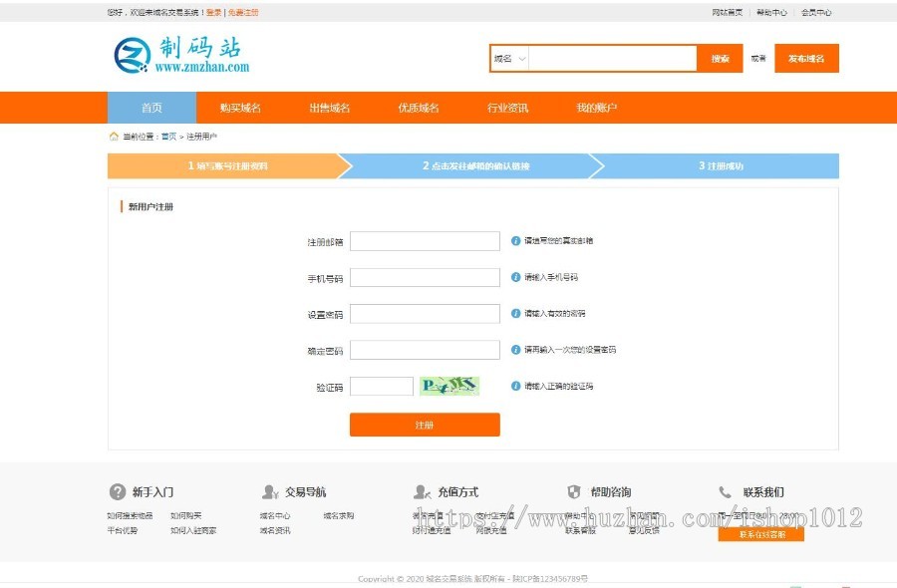Viewport: 897px width, 588px height.
Task: Click the 发布域名 button
Action: 806,59
